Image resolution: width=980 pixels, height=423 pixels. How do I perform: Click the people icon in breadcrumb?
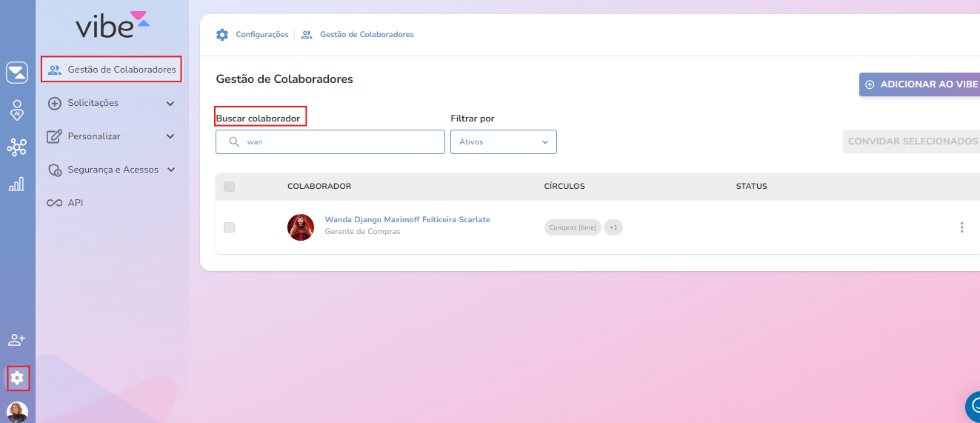pyautogui.click(x=307, y=34)
